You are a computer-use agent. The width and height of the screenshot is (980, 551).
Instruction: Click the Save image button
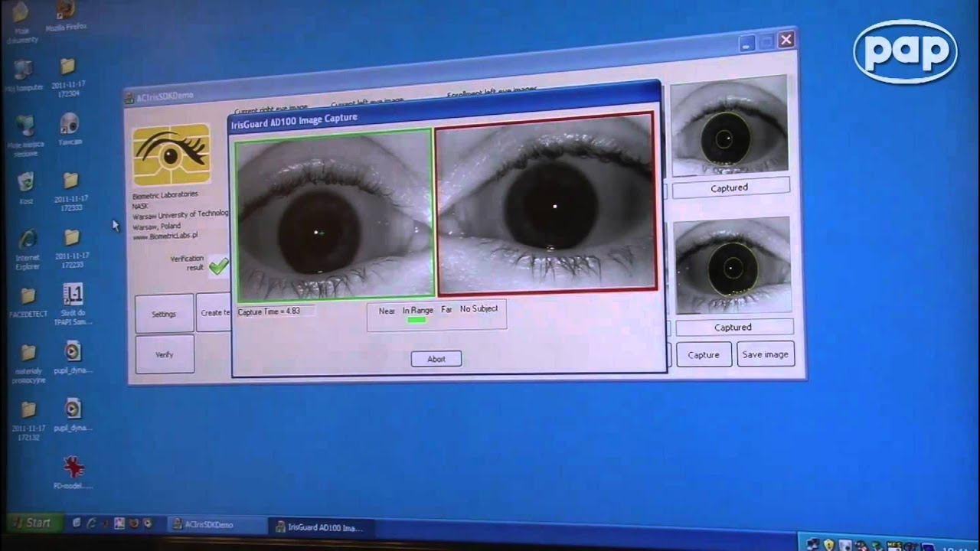click(x=765, y=354)
